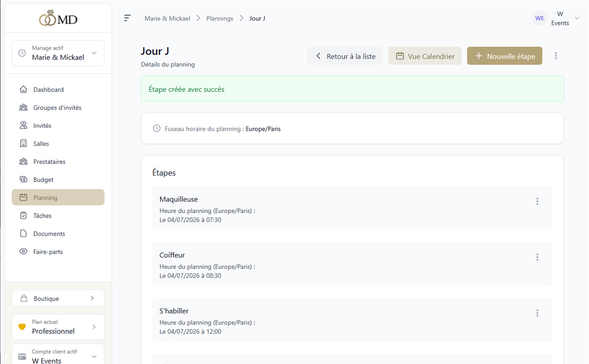Viewport: 589px width, 364px height.
Task: Click the yellow heart plan icon
Action: pyautogui.click(x=22, y=327)
